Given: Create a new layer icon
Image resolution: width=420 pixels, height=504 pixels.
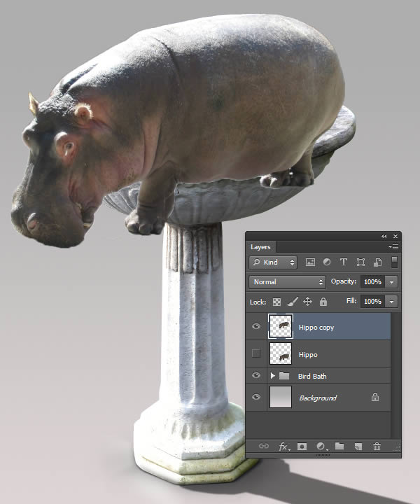Looking at the screenshot, I should (358, 447).
